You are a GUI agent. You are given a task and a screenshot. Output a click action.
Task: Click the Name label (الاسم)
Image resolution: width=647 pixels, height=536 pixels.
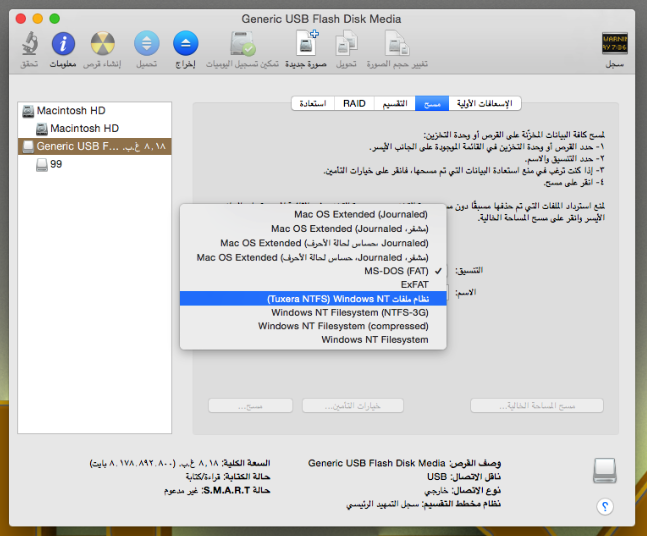coord(465,293)
